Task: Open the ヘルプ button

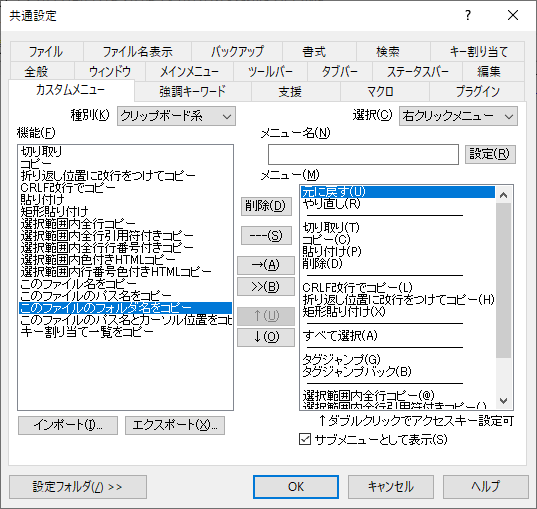Action: click(x=486, y=487)
